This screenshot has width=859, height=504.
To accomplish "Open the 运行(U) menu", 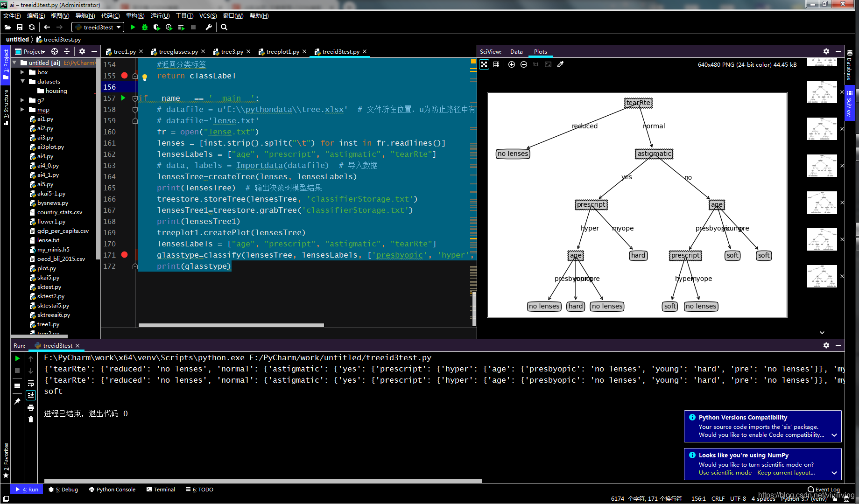I will (160, 15).
